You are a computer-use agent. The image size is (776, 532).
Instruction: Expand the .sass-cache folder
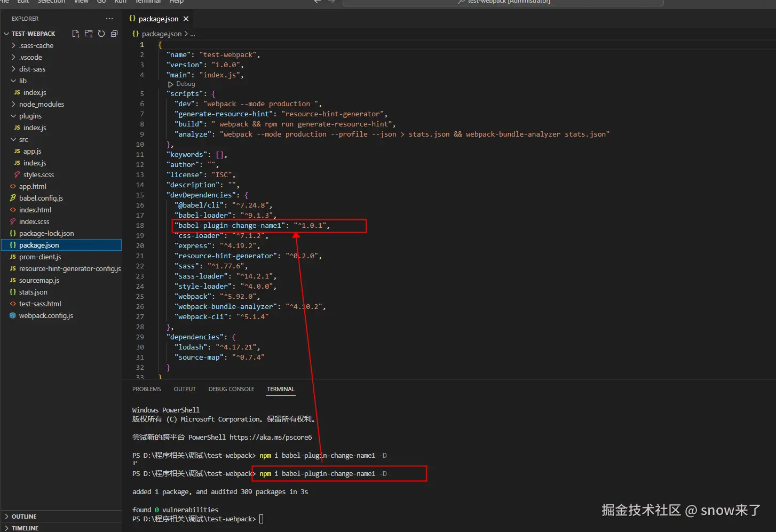coord(13,45)
